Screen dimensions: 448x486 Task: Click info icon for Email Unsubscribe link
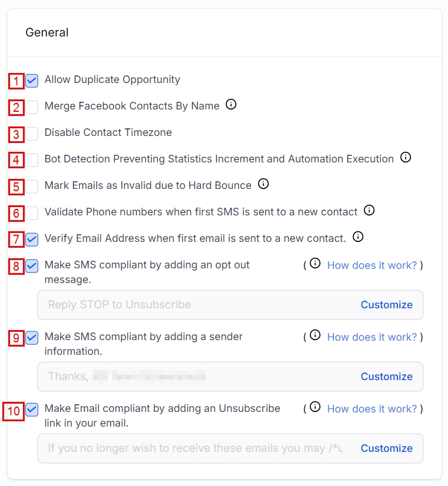(315, 407)
